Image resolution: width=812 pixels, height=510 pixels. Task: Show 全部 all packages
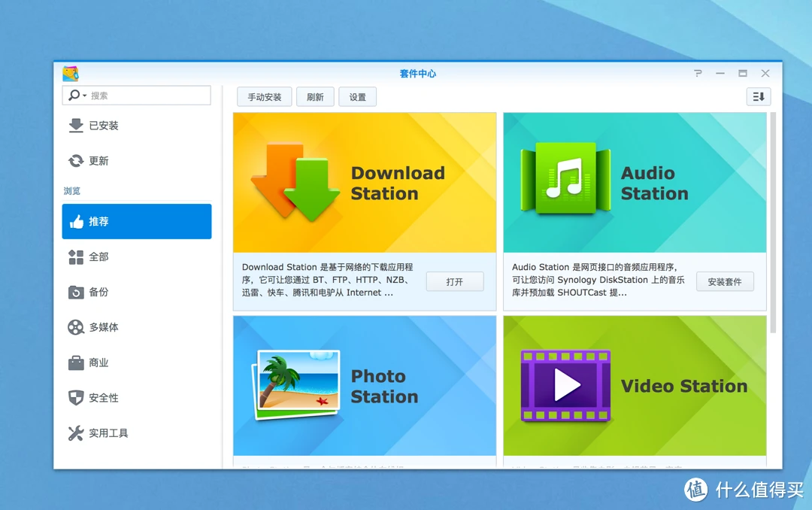pos(137,257)
